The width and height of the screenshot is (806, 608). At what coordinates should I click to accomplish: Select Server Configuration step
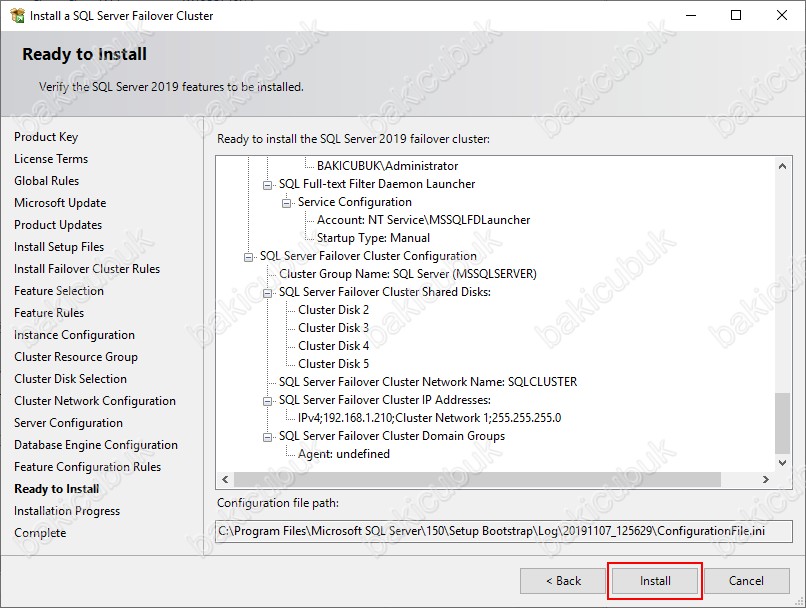[x=68, y=423]
